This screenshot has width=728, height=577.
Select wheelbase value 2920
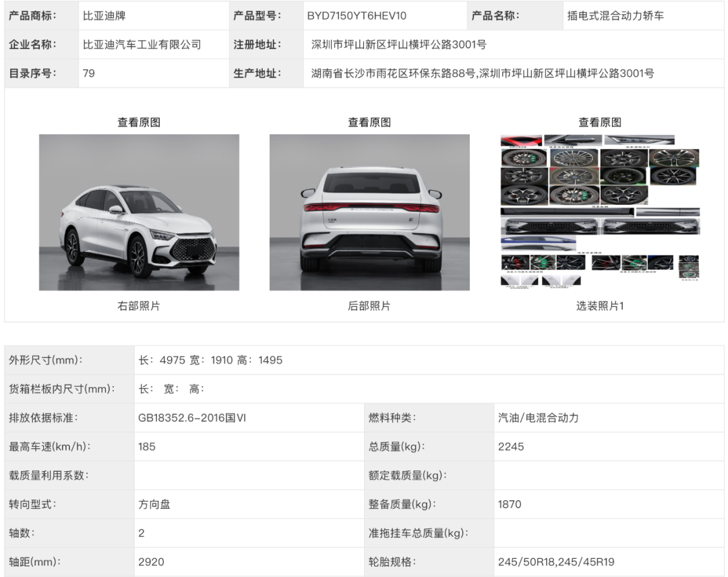click(151, 561)
